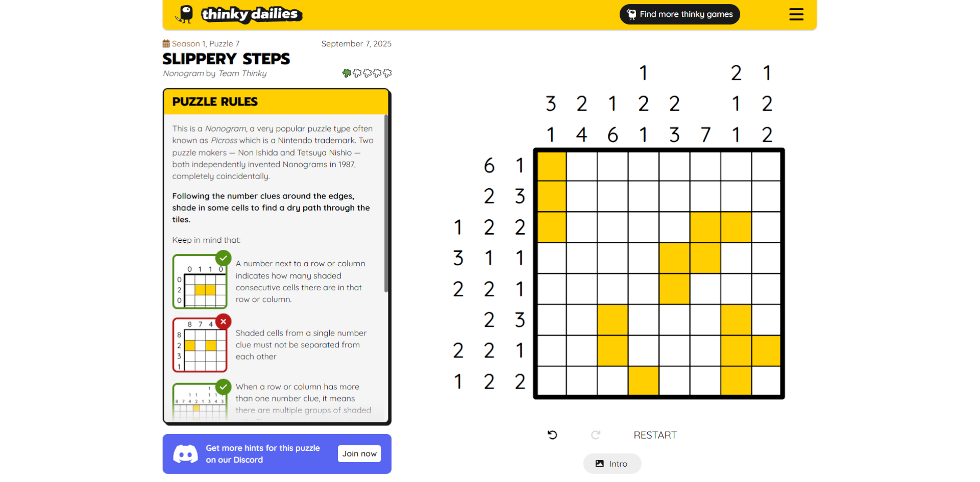This screenshot has width=980, height=482.
Task: Open the Intro image button
Action: tap(612, 464)
